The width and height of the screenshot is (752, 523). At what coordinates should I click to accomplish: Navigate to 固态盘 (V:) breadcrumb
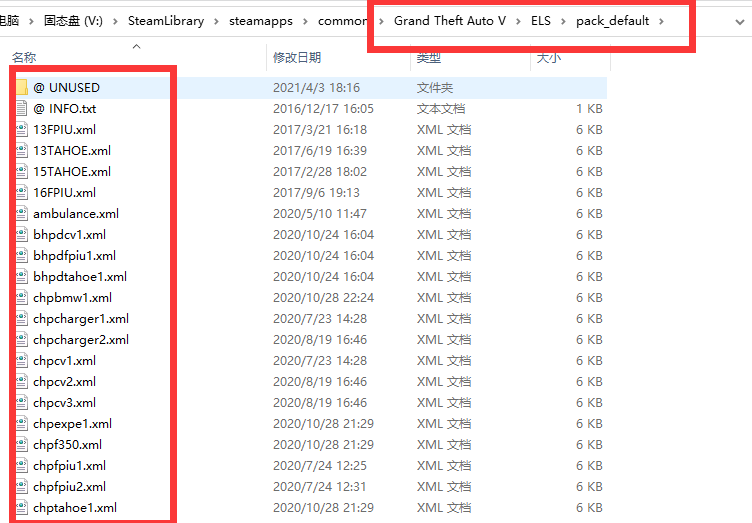pos(73,21)
